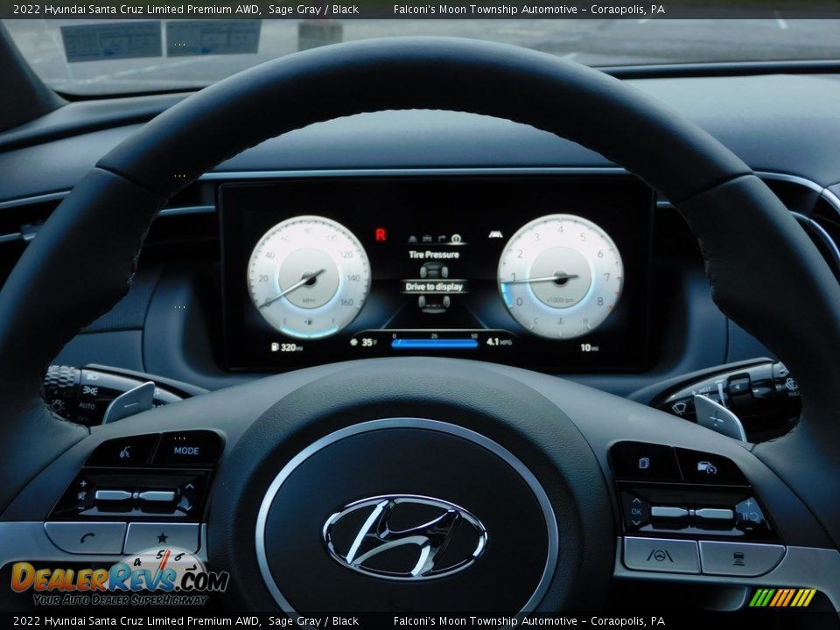Image resolution: width=840 pixels, height=630 pixels.
Task: Tap the AUTO setting on headlight stalk
Action: (x=87, y=405)
